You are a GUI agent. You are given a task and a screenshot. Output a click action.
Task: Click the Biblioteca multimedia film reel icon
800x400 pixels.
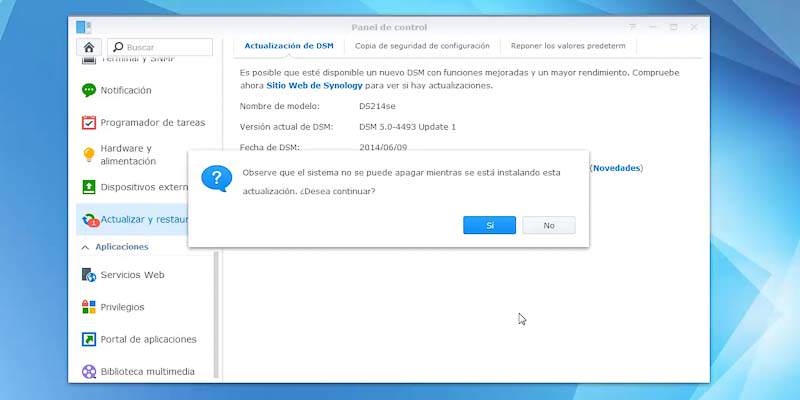point(89,371)
